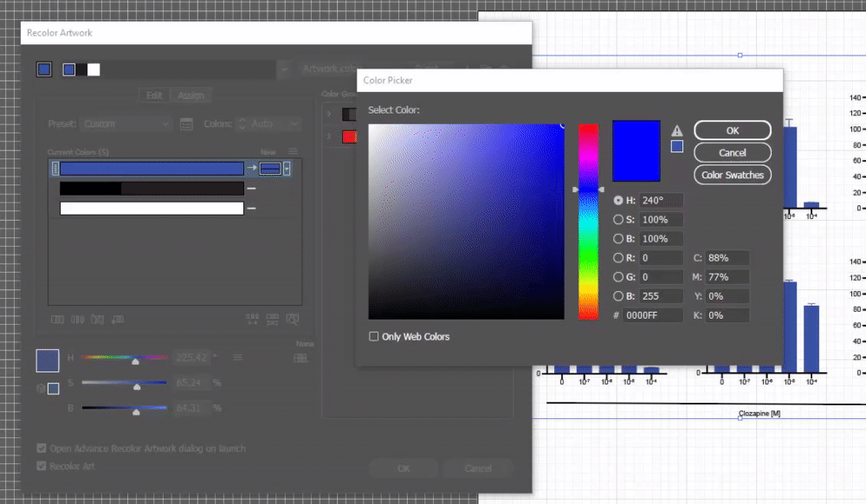Select the G radio button in Color Picker
The height and width of the screenshot is (504, 866).
(618, 277)
